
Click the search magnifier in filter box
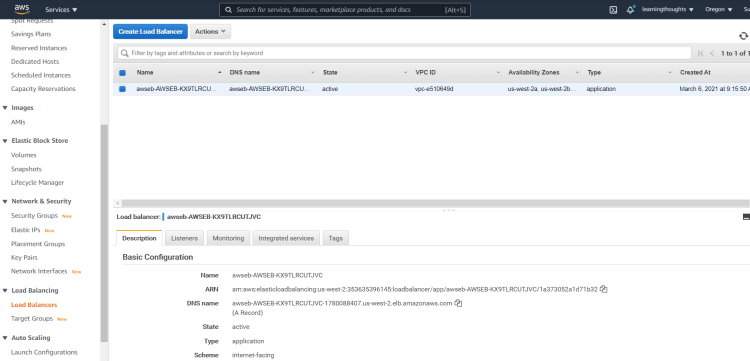tap(125, 53)
